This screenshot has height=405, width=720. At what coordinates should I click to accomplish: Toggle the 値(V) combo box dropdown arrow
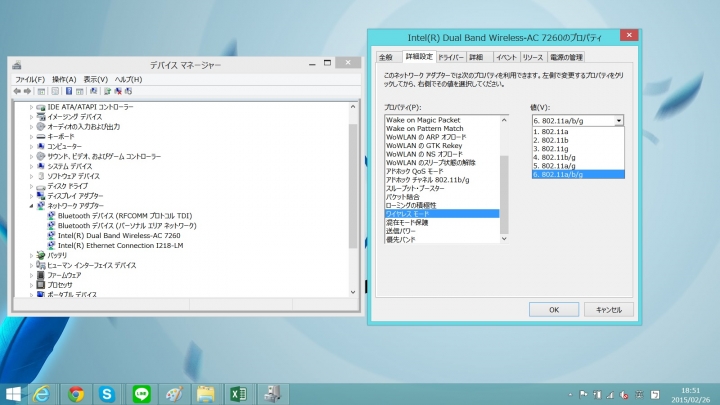(619, 121)
